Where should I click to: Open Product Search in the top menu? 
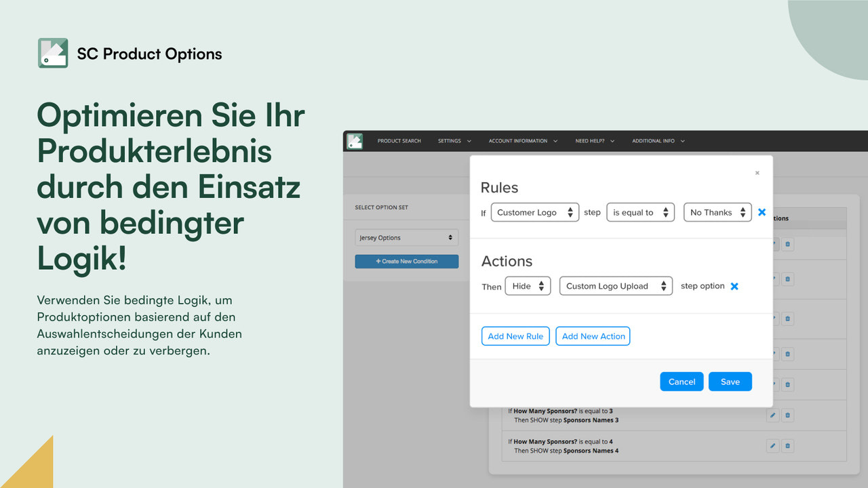click(x=399, y=141)
